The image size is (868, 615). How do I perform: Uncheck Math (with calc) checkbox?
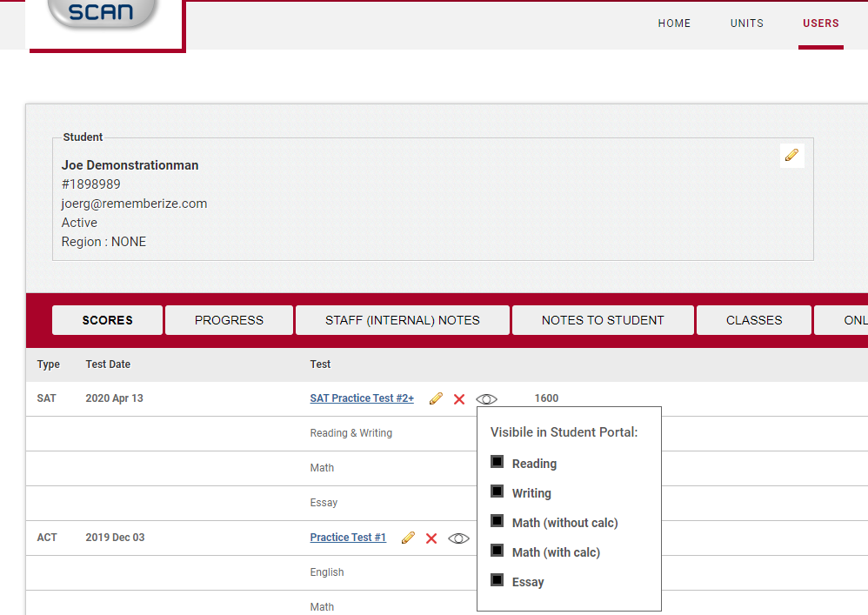click(x=497, y=551)
